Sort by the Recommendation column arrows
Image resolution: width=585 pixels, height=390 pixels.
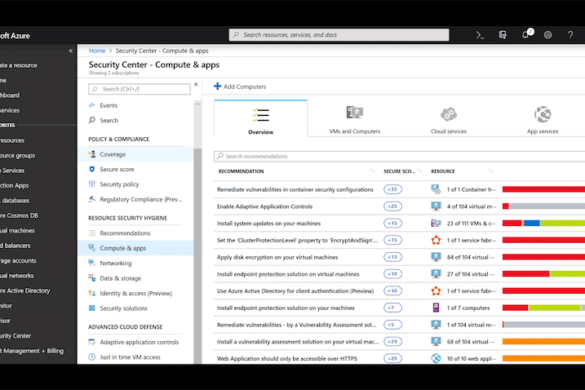372,171
